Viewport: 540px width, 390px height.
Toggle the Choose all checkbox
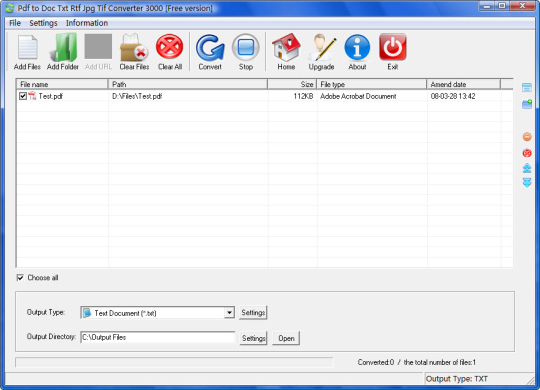(x=20, y=277)
